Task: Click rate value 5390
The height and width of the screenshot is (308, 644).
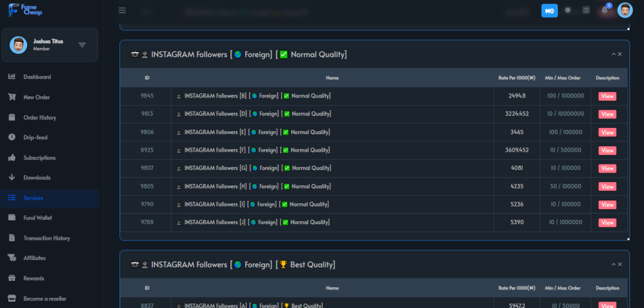Action: coord(517,222)
